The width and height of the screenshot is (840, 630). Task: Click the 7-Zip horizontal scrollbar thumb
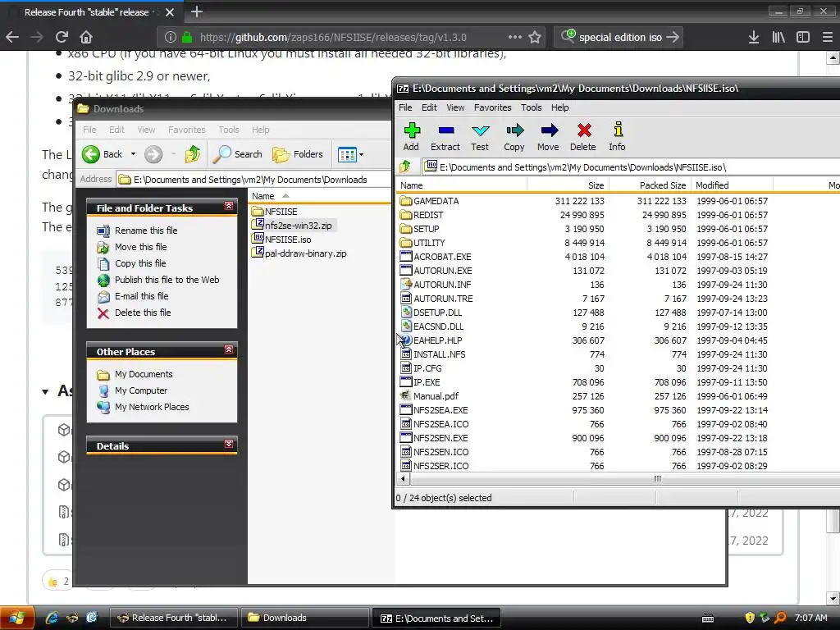pos(657,479)
